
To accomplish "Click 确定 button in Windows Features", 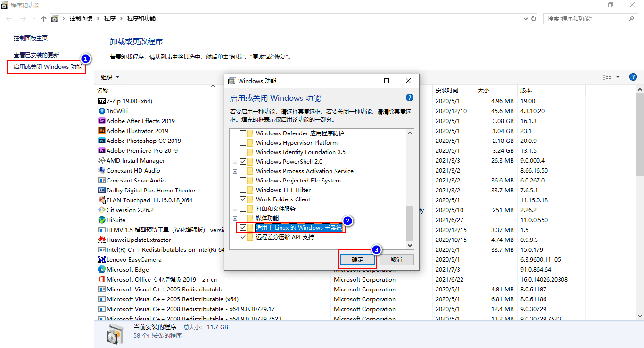I will [x=358, y=260].
